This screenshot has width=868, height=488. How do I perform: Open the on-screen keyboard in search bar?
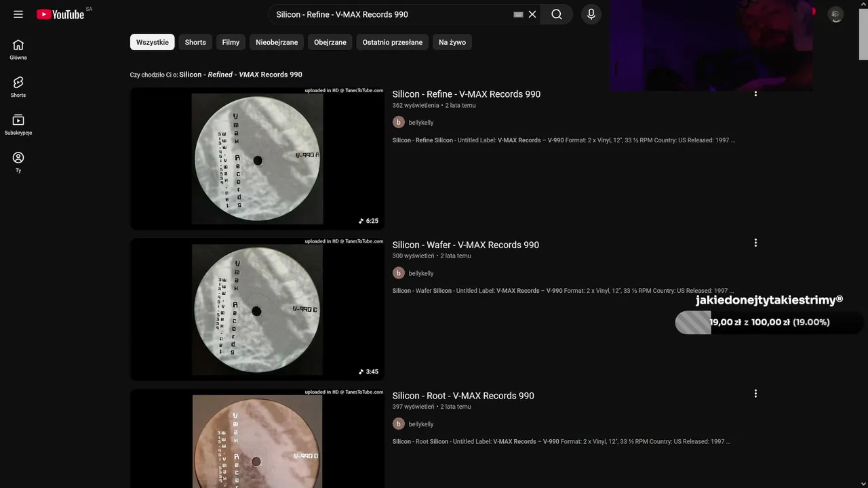coord(518,14)
